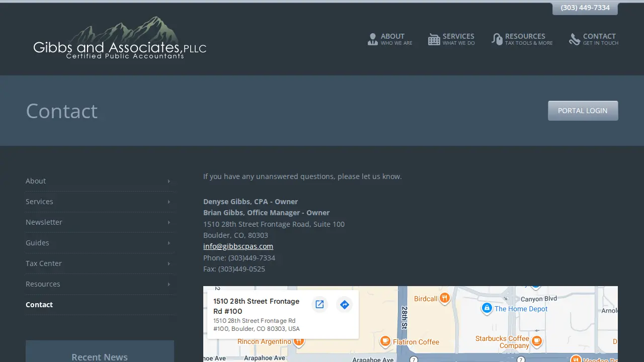Click the Rincon Argentino restaurant pin
This screenshot has height=362, width=644.
click(298, 342)
